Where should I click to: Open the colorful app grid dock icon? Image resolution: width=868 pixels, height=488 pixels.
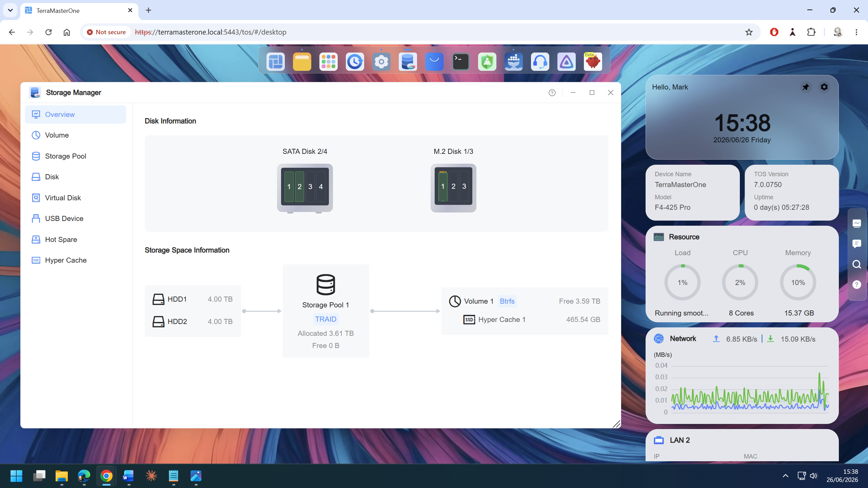coord(328,62)
